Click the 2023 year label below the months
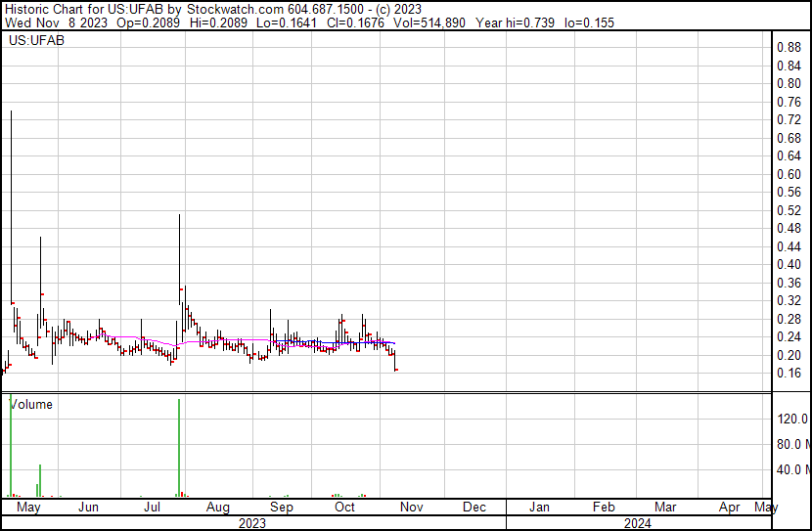Viewport: 812px width, 531px height. click(252, 523)
